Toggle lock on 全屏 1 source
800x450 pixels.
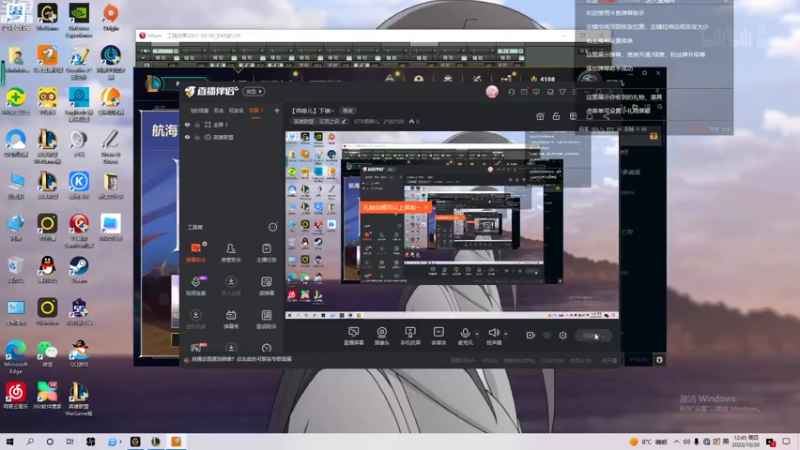click(197, 124)
